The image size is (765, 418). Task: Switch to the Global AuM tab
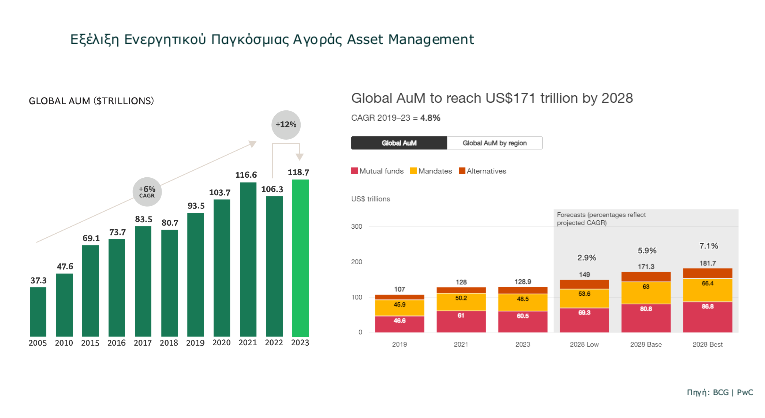tap(397, 143)
